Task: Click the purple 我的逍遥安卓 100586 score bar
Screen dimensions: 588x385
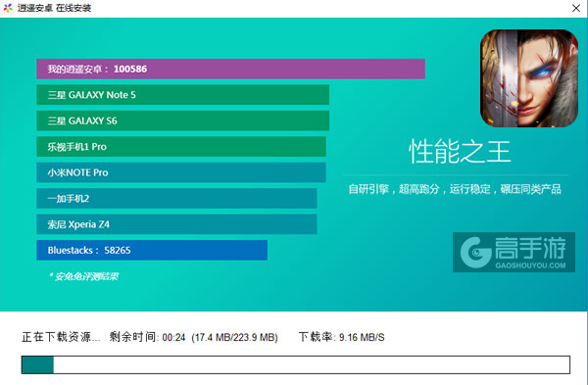Action: pos(230,69)
